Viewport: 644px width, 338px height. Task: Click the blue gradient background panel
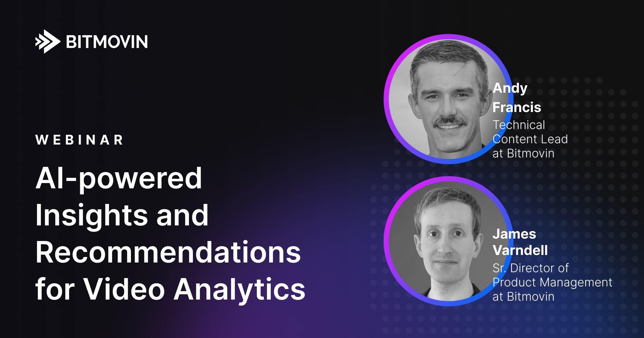[322, 169]
